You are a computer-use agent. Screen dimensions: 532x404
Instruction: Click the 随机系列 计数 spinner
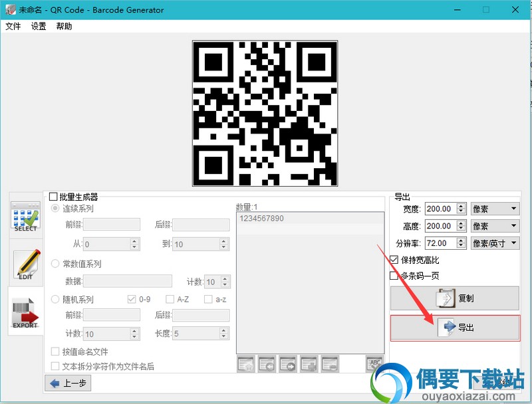(x=135, y=334)
